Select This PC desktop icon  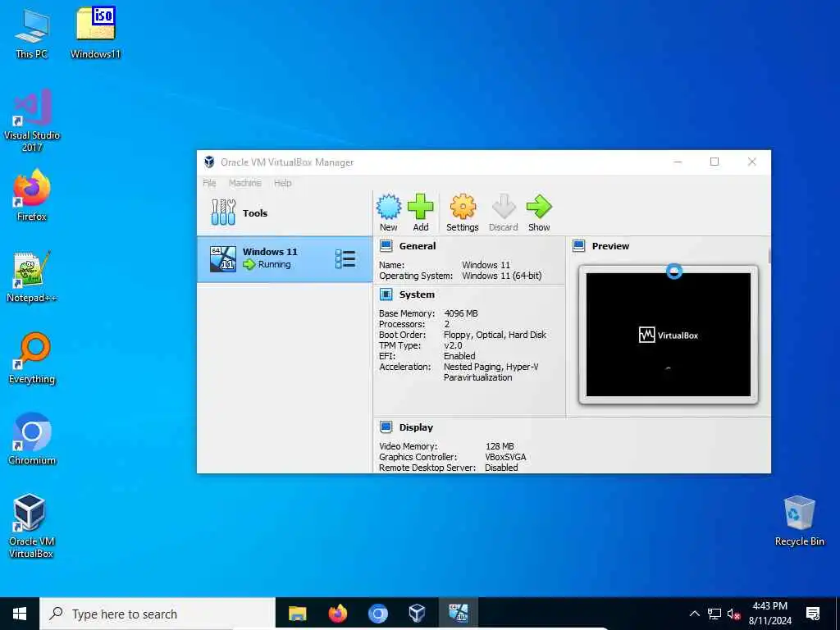click(x=32, y=33)
